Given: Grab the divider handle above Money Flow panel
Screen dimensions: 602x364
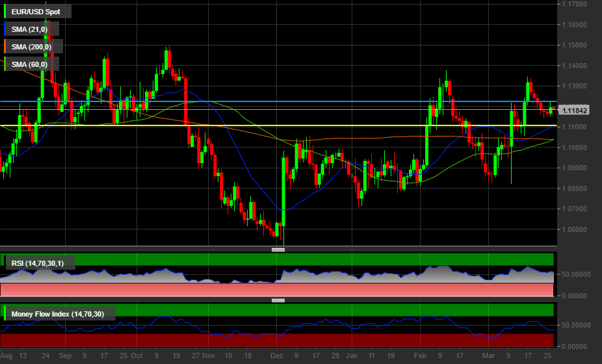Looking at the screenshot, I should tap(278, 300).
